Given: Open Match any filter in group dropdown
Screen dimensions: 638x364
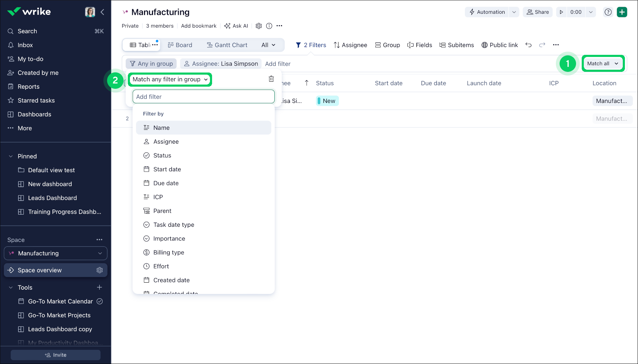Looking at the screenshot, I should tap(170, 80).
